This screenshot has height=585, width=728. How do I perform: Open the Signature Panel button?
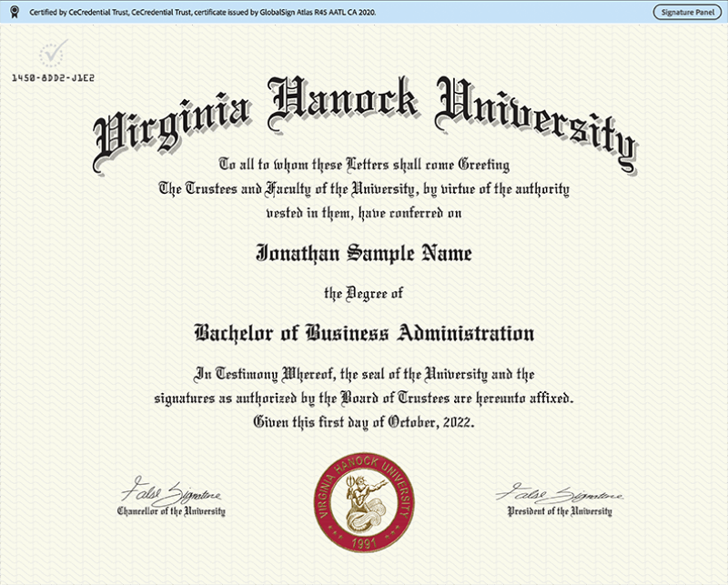688,13
